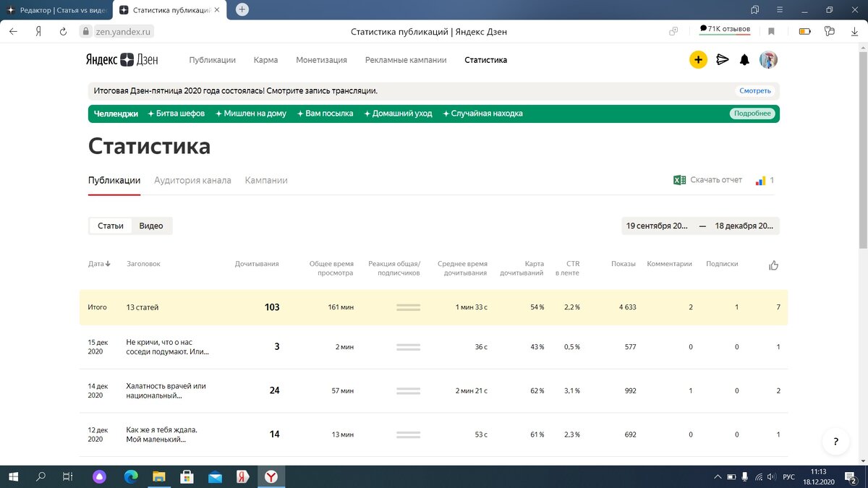Image resolution: width=868 pixels, height=488 pixels.
Task: Open notifications bell in Zen header
Action: tap(744, 60)
